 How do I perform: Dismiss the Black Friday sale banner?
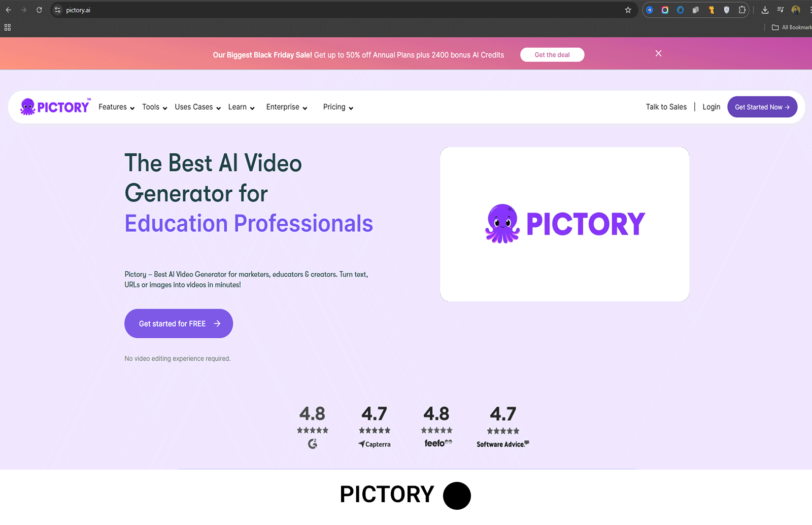click(658, 53)
